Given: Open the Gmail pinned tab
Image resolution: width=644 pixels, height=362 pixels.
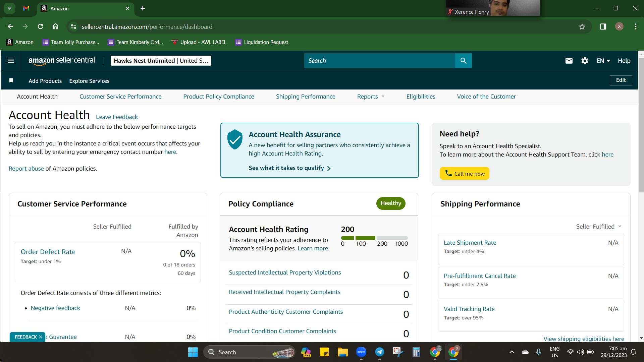Looking at the screenshot, I should pyautogui.click(x=26, y=8).
